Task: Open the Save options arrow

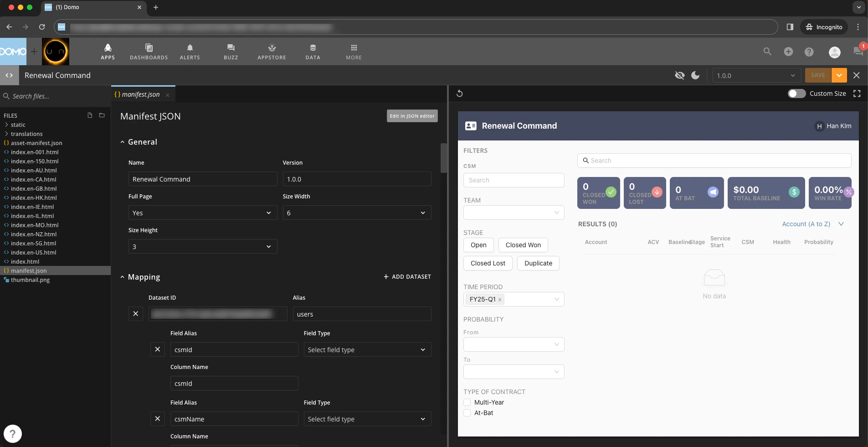Action: pyautogui.click(x=839, y=75)
